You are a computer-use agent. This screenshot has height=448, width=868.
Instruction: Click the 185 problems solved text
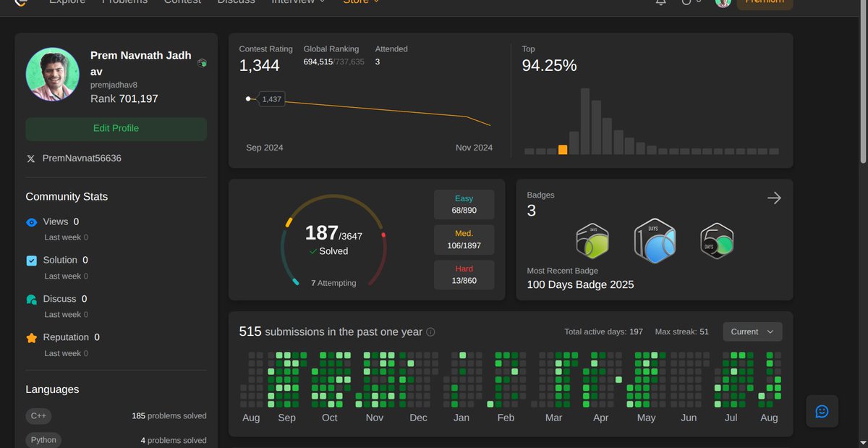169,416
